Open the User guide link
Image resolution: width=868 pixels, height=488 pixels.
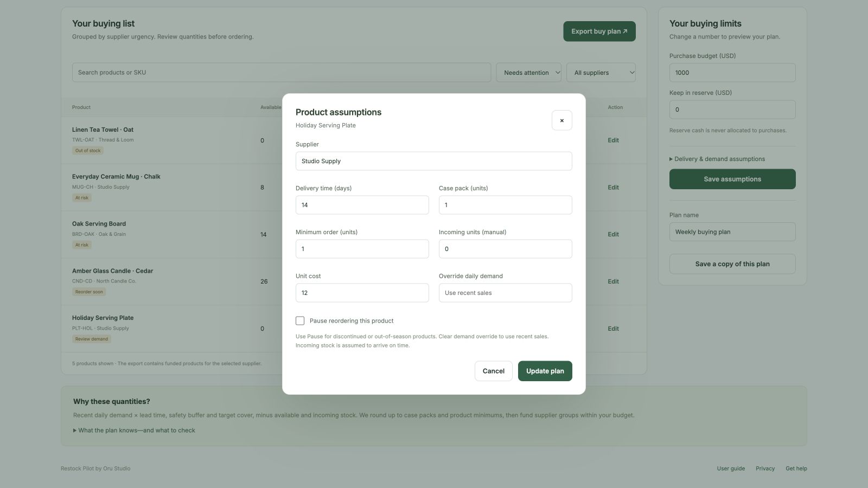tap(731, 468)
